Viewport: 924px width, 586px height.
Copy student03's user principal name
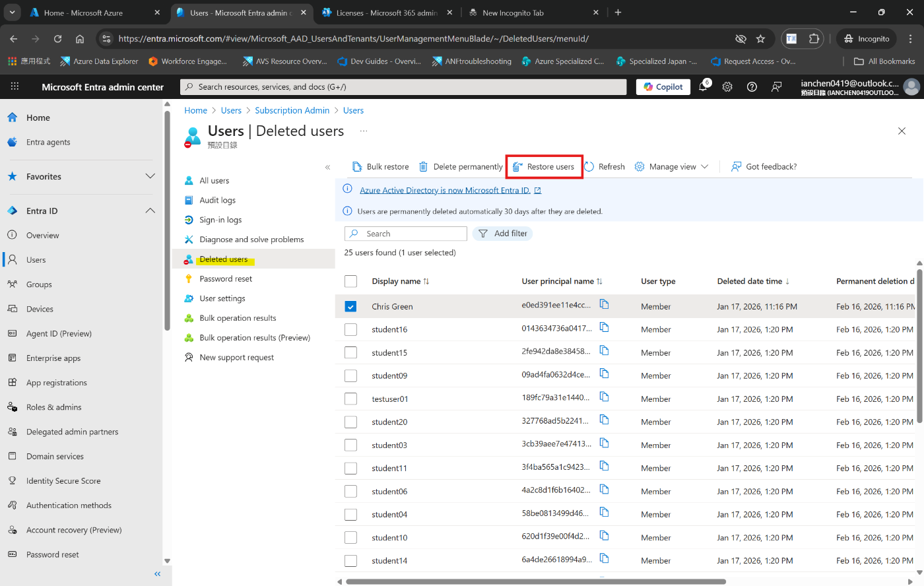[x=604, y=443]
